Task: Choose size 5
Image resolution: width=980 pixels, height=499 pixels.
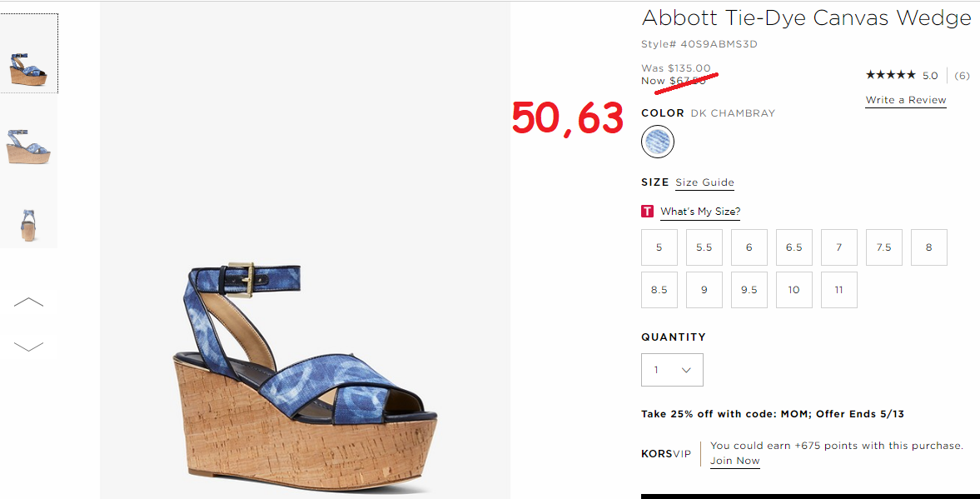Action: point(659,247)
